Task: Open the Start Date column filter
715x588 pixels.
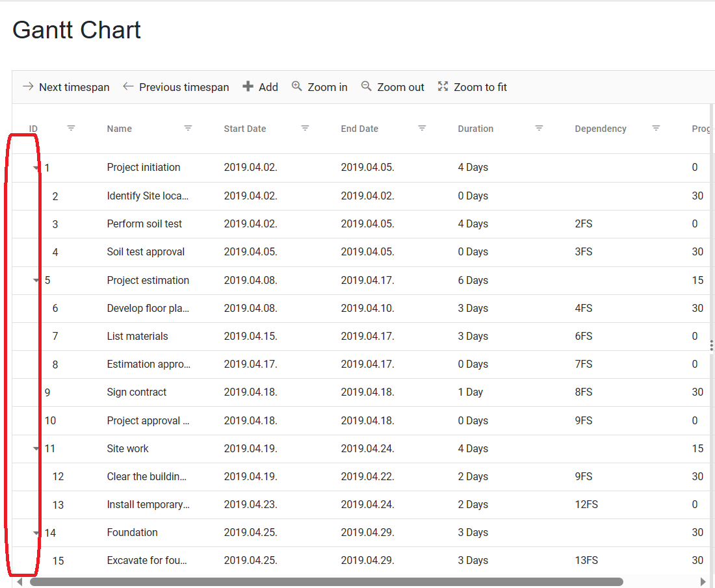Action: [x=305, y=129]
